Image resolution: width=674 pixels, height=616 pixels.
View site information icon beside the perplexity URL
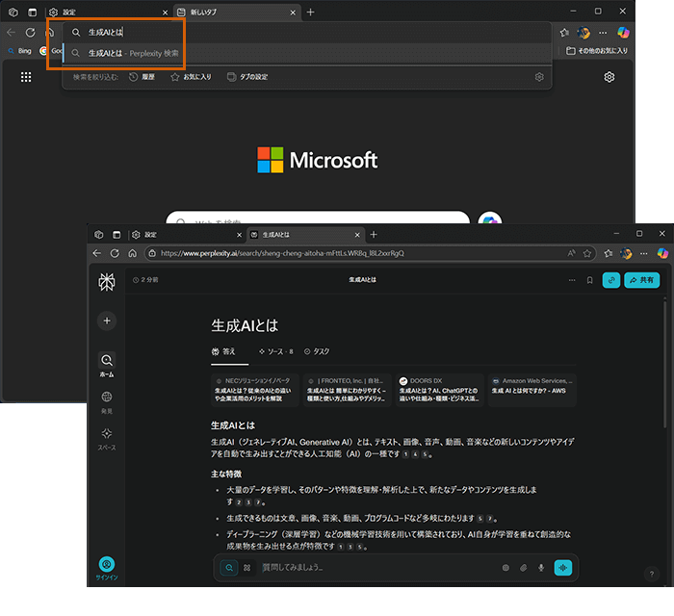click(152, 253)
